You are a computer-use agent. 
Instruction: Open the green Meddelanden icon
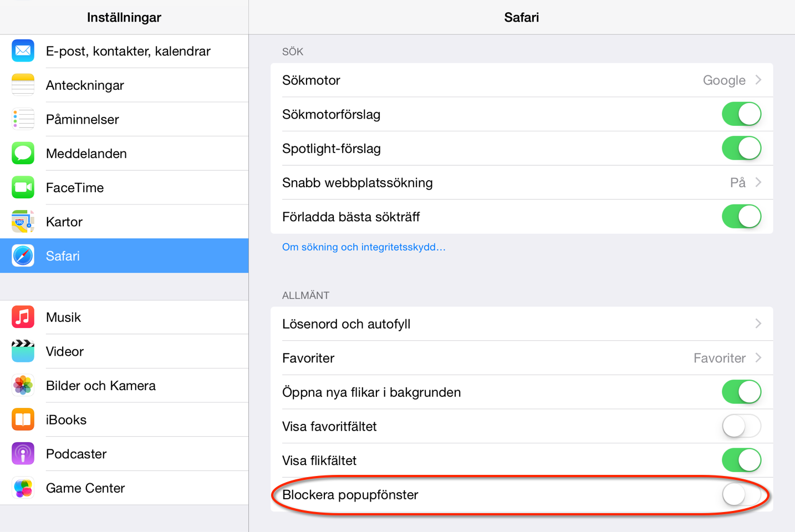pos(23,154)
